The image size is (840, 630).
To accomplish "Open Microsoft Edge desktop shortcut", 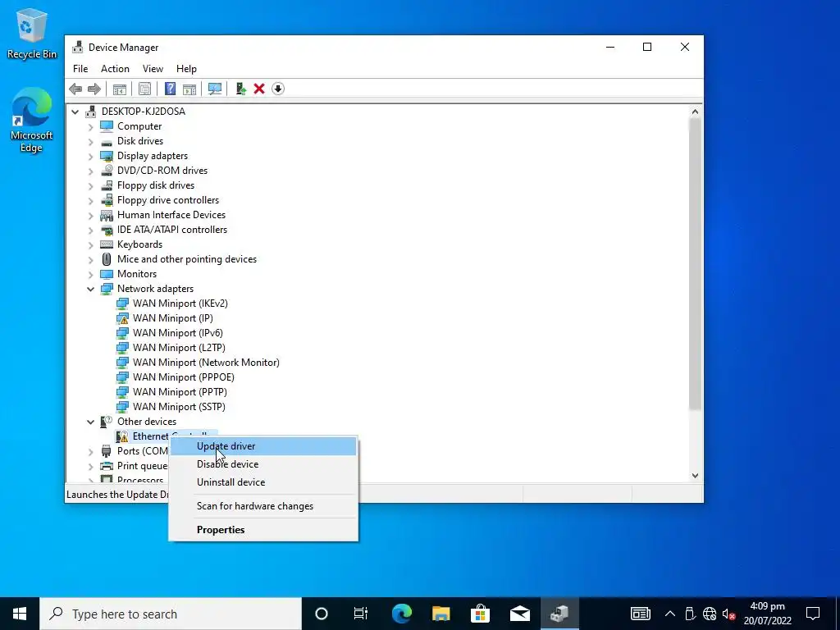I will [32, 120].
